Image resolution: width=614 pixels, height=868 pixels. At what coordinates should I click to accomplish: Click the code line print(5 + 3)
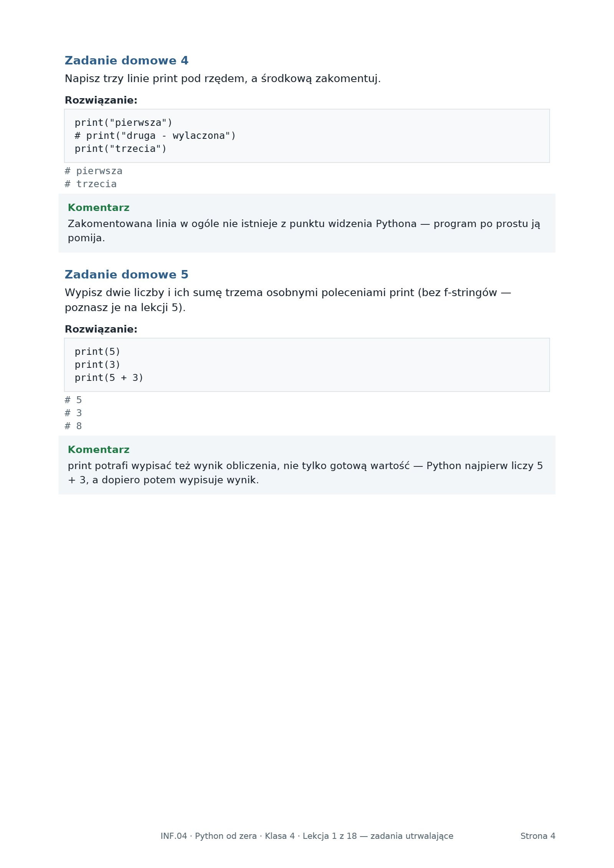click(x=109, y=378)
